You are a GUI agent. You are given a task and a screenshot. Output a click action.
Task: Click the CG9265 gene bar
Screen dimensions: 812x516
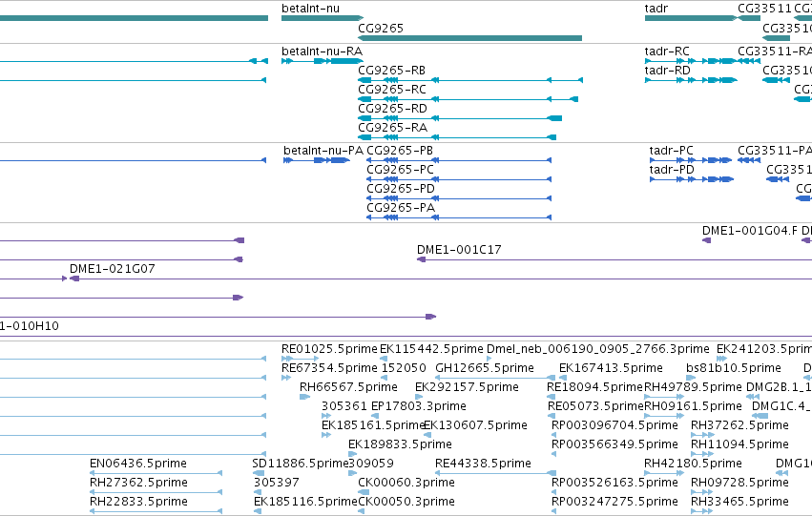469,38
